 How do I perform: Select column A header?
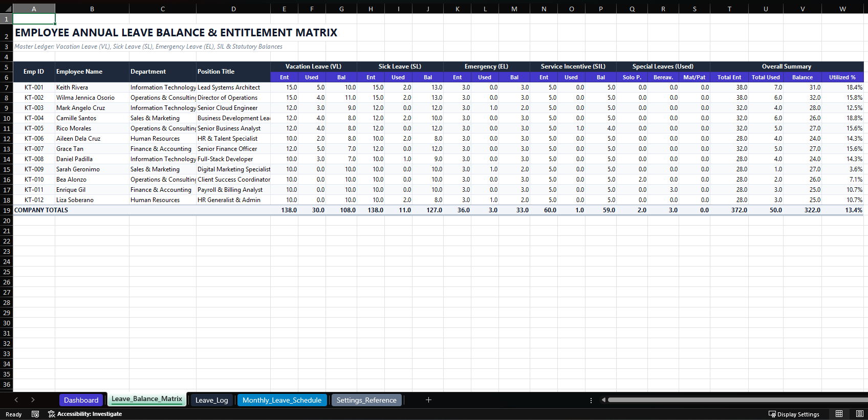tap(34, 9)
